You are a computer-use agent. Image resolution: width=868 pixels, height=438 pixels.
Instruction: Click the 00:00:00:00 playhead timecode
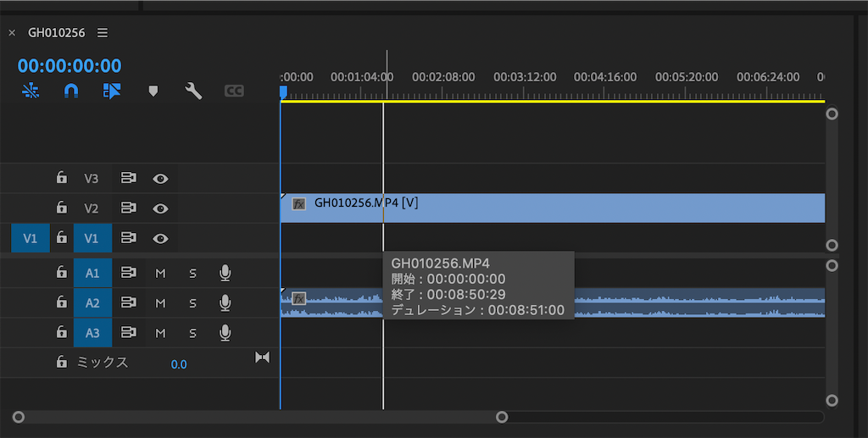70,65
